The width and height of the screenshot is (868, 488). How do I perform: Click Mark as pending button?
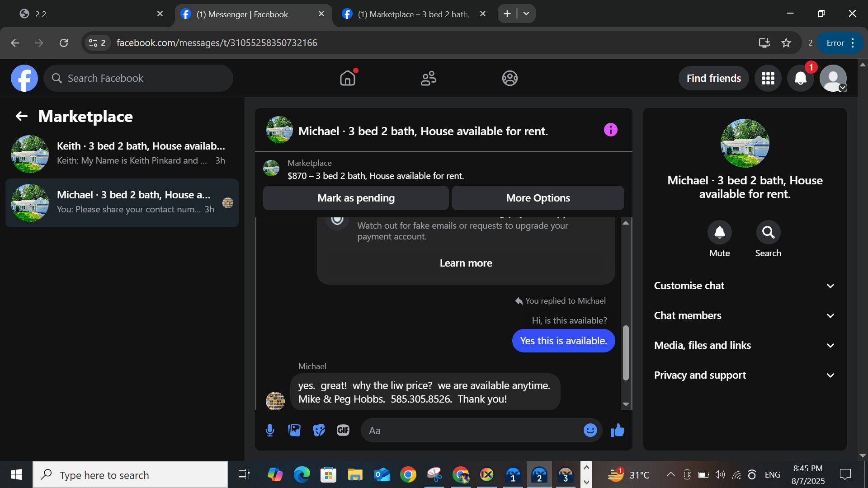(356, 198)
